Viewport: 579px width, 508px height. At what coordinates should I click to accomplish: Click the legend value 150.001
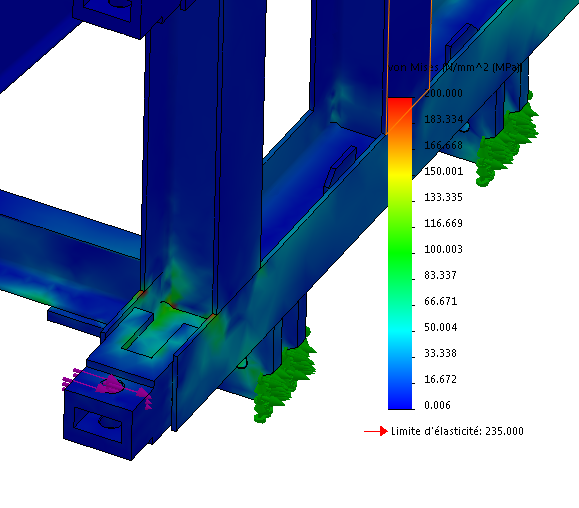(x=443, y=171)
